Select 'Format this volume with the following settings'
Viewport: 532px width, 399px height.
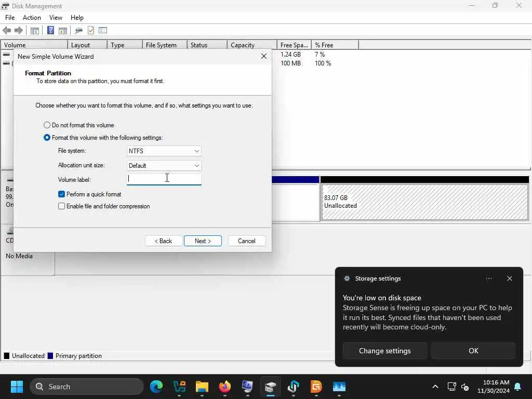coord(103,138)
